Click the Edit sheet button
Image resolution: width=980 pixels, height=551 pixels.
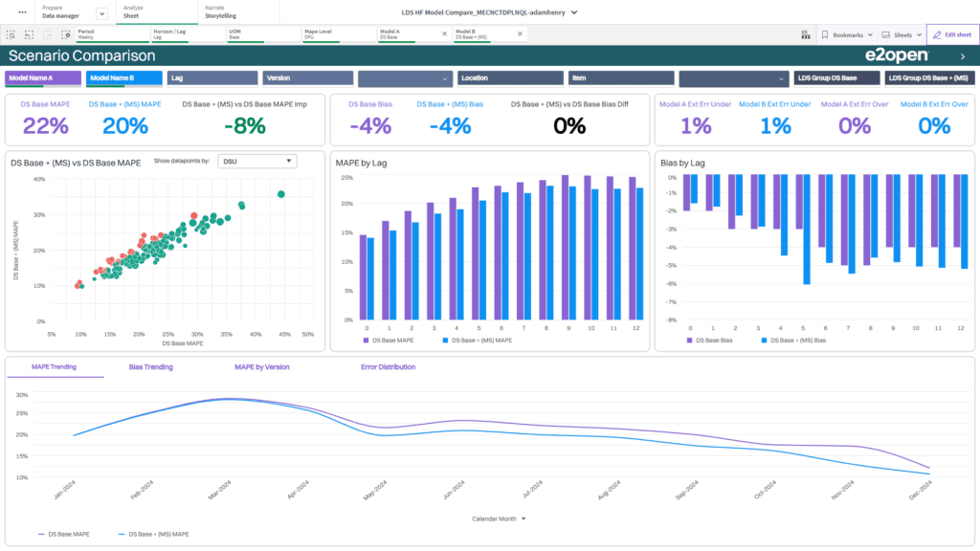click(952, 34)
